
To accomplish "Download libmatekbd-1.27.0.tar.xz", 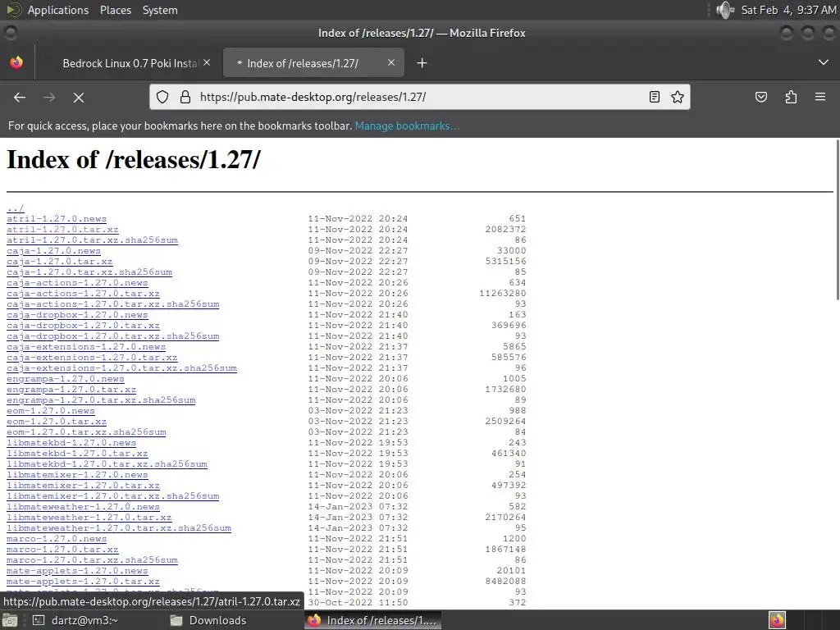I will (77, 453).
